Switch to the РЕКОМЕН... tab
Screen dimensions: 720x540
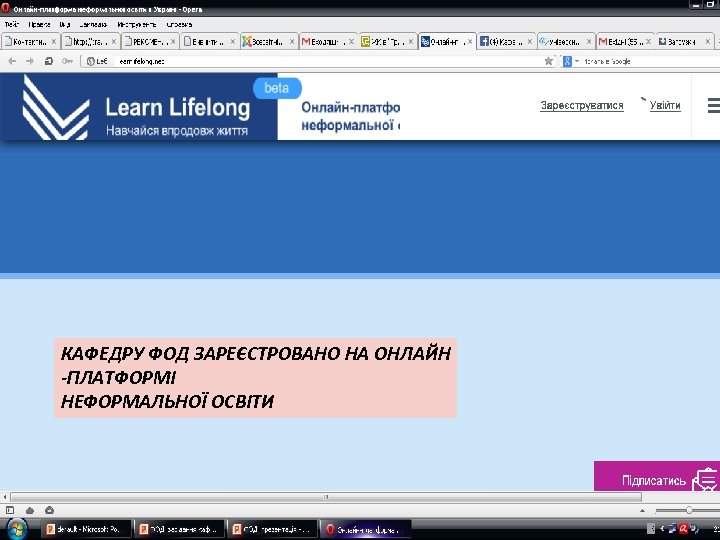point(149,41)
